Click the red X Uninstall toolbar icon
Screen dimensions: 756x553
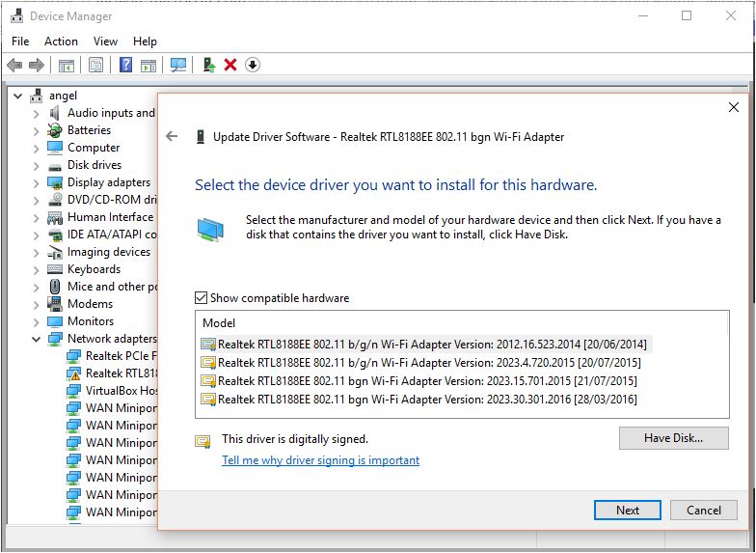click(230, 65)
